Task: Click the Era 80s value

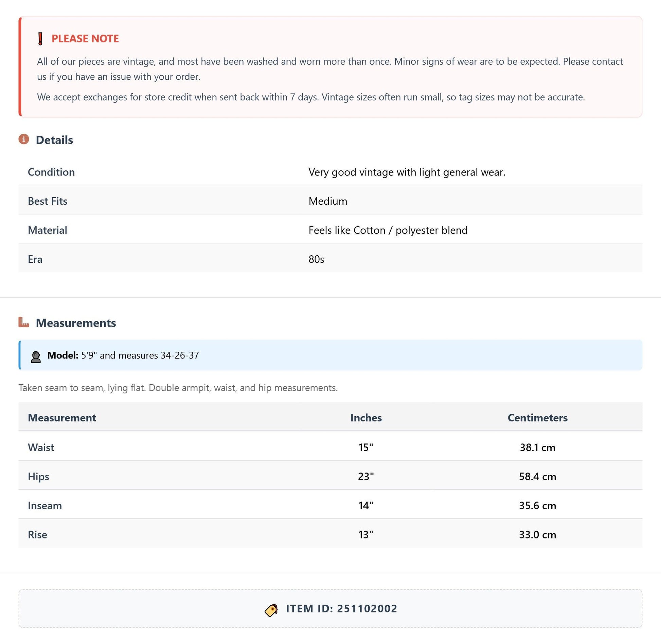Action: point(316,259)
